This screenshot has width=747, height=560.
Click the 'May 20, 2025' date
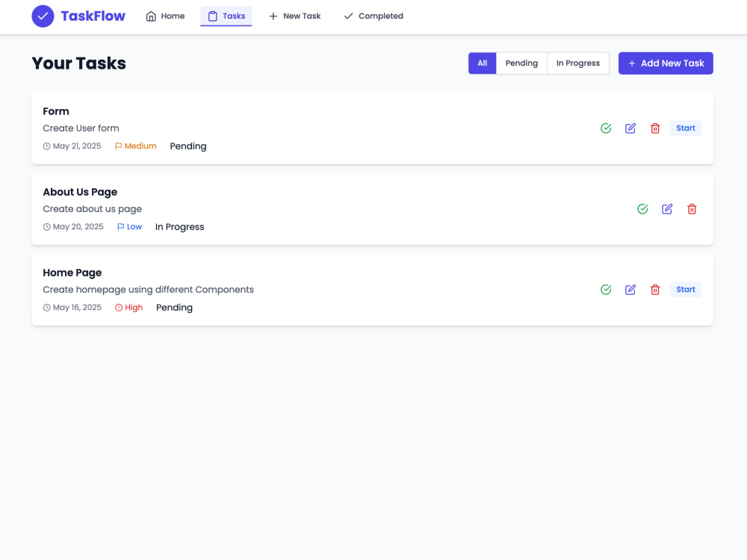click(78, 227)
